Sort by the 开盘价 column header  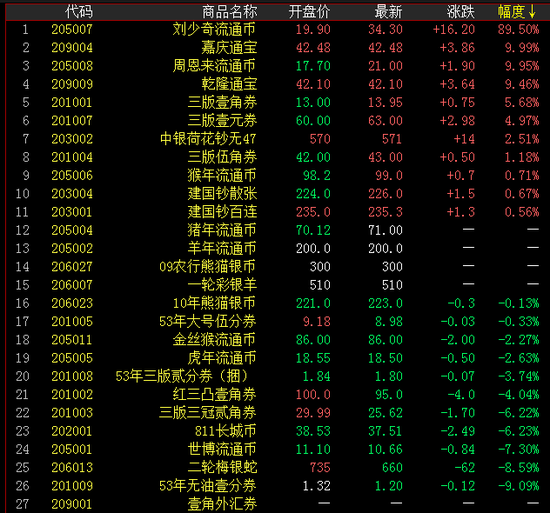tap(309, 12)
